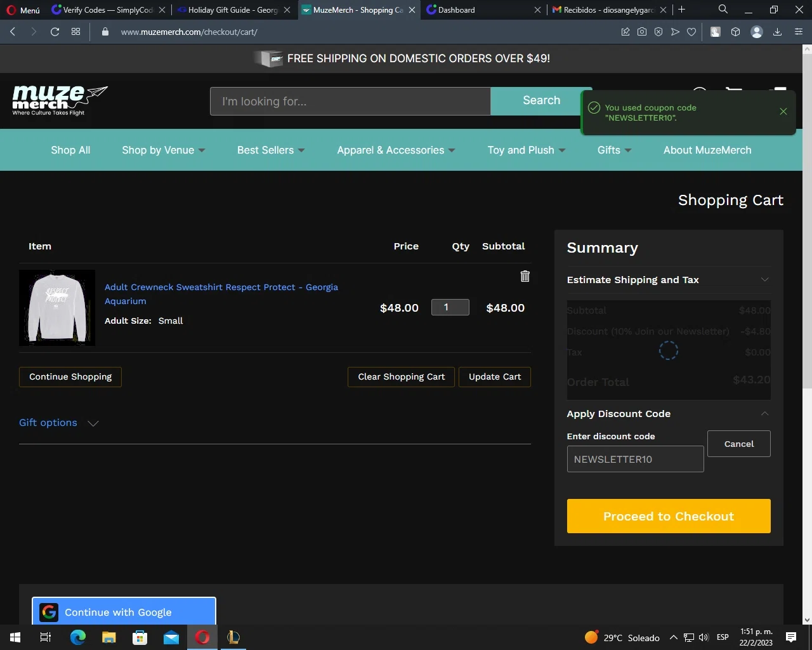
Task: Open the weather widget 29°C Soleado
Action: coord(622,637)
